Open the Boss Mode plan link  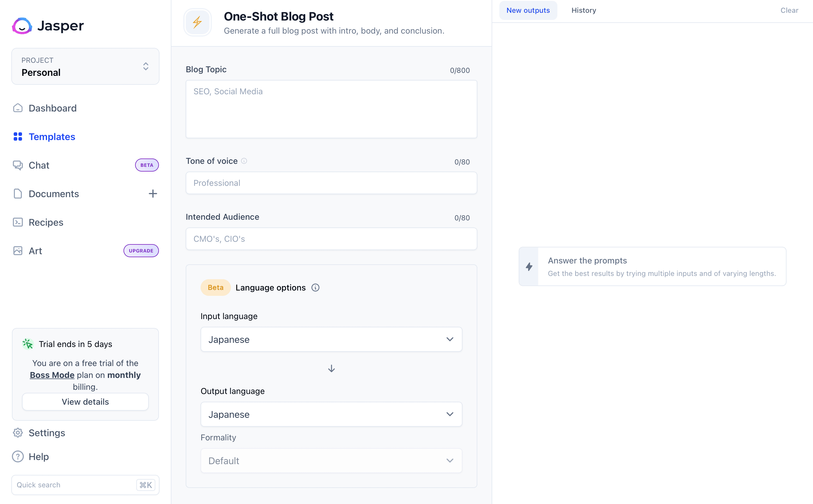pyautogui.click(x=52, y=375)
